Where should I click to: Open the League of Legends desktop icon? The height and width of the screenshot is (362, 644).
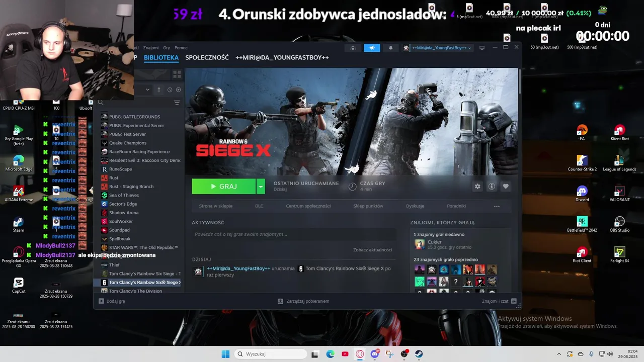619,163
